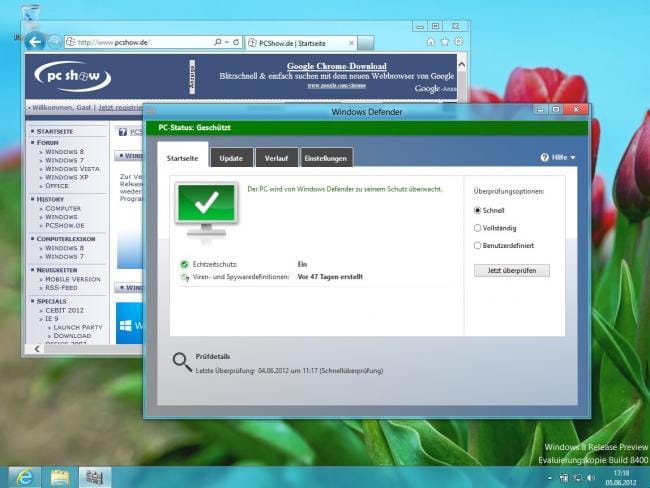This screenshot has width=650, height=488.
Task: Open the IE home page icon
Action: 431,41
